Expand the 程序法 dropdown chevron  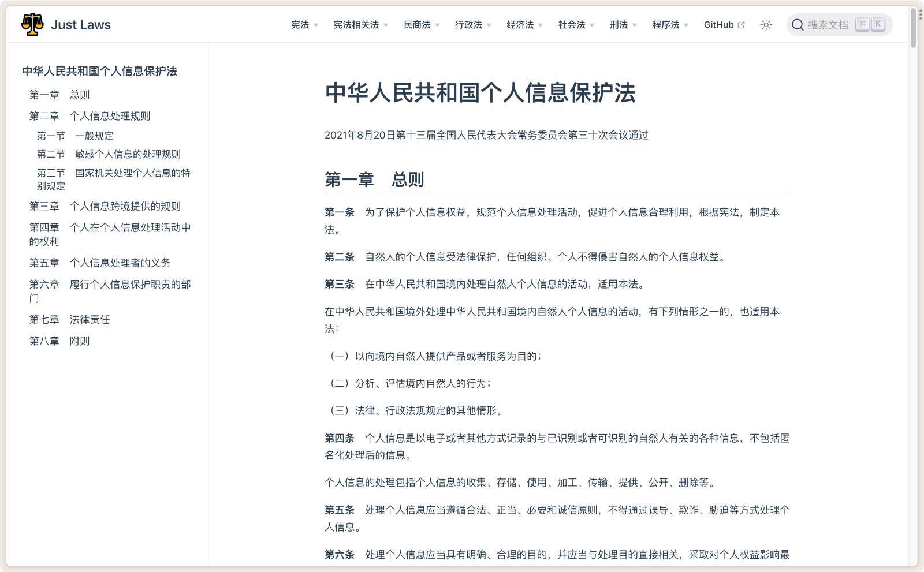[686, 25]
